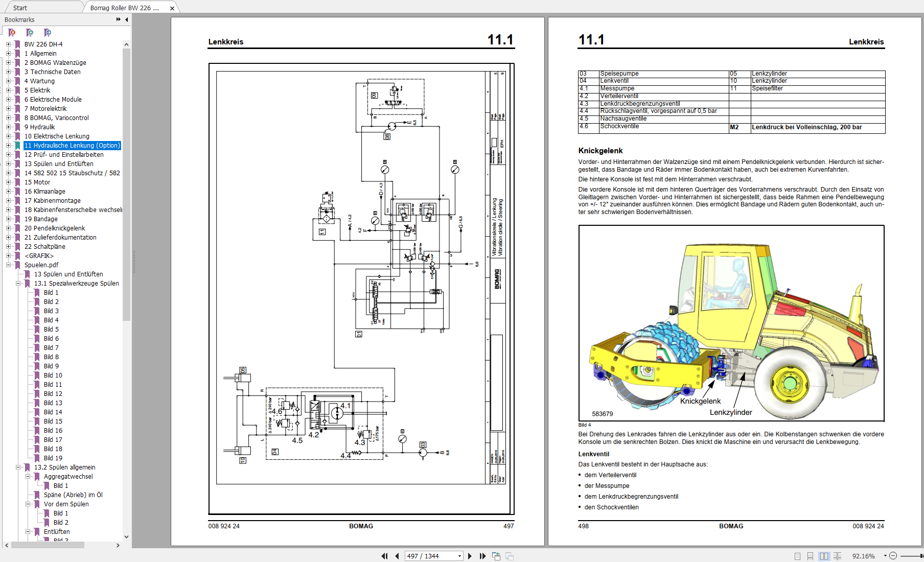Go to the next page
Image resolution: width=924 pixels, height=562 pixels.
[x=470, y=556]
